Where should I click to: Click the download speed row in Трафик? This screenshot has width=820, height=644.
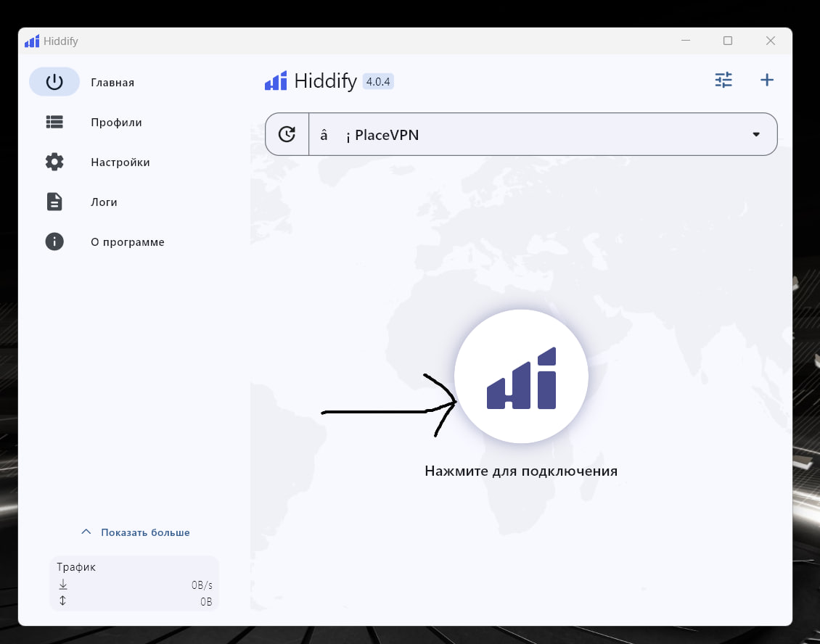(134, 584)
